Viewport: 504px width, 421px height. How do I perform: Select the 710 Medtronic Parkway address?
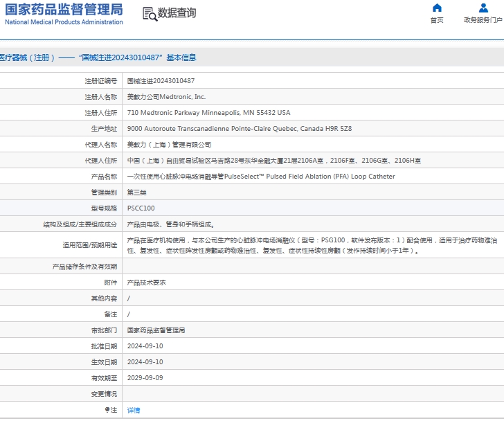click(208, 113)
